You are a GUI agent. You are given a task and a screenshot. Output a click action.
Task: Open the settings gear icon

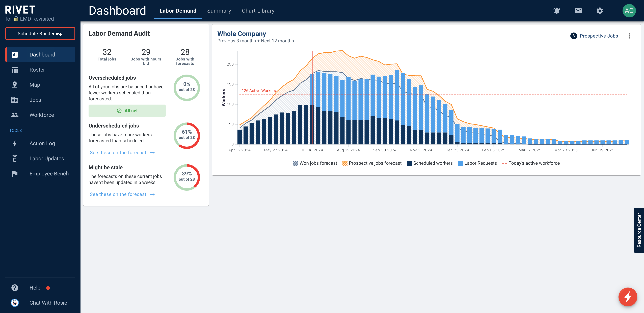[600, 11]
